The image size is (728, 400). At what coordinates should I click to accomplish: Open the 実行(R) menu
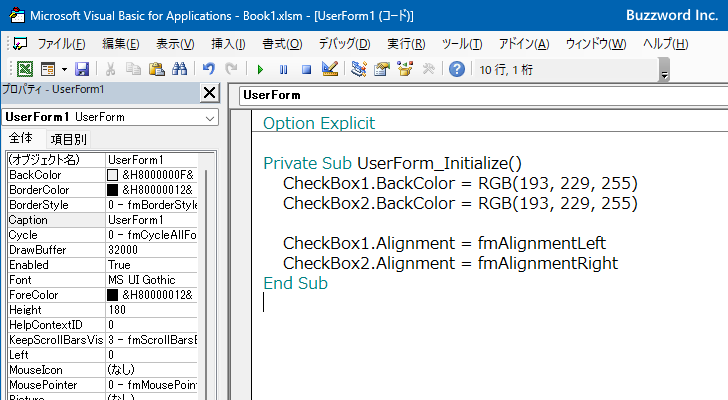[406, 44]
